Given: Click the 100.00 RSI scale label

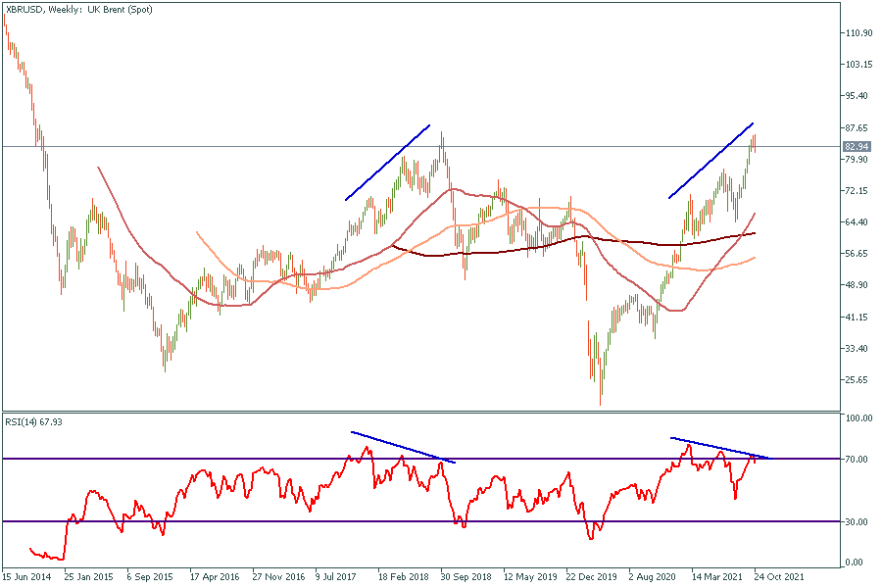Looking at the screenshot, I should coord(858,418).
